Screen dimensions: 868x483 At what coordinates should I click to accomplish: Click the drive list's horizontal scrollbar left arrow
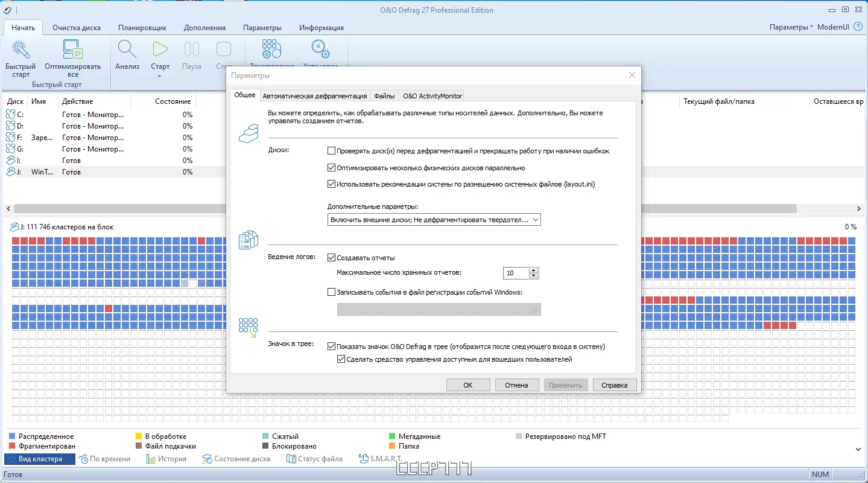[7, 208]
